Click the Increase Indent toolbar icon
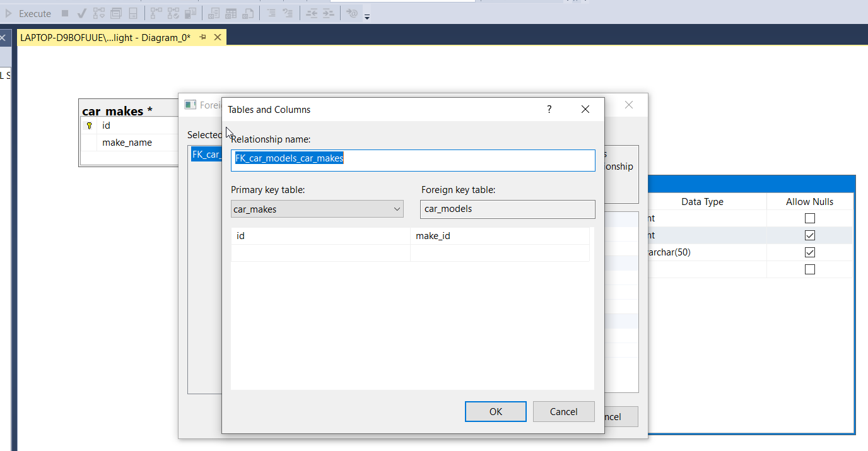This screenshot has width=868, height=451. tap(328, 13)
